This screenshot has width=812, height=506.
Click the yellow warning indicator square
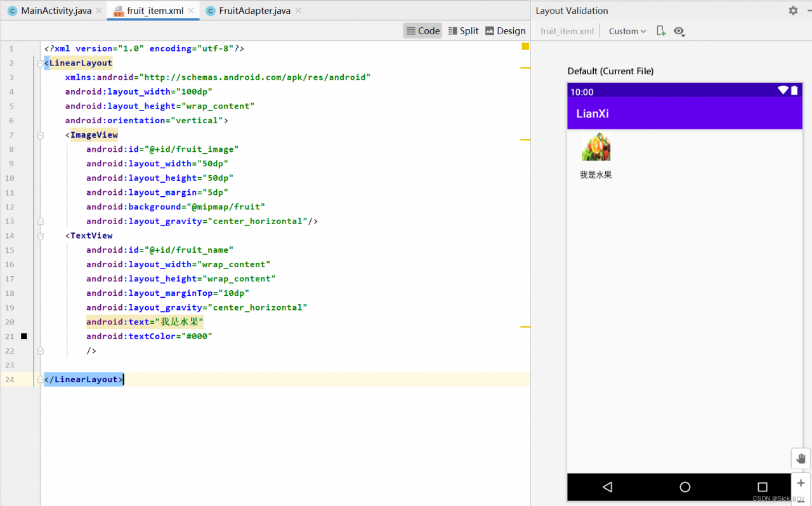tap(525, 46)
